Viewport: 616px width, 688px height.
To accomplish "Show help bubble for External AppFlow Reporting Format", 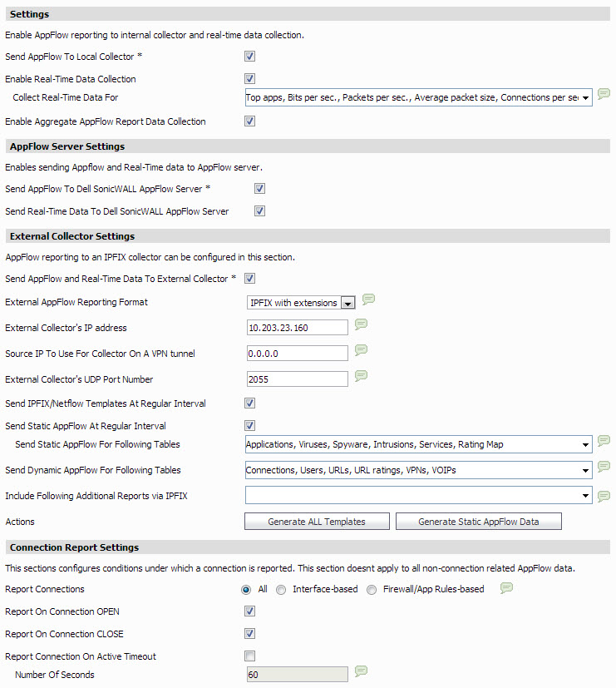I will 368,299.
